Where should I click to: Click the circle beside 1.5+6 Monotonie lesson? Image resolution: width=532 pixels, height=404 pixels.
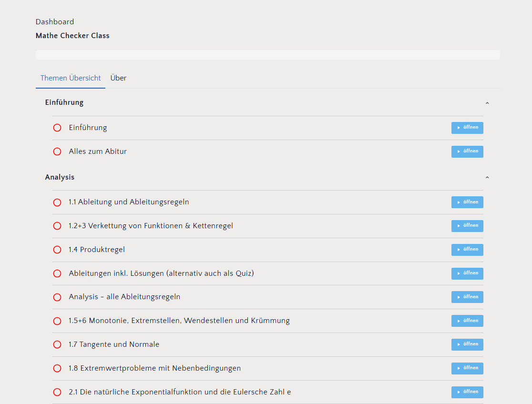pyautogui.click(x=57, y=321)
